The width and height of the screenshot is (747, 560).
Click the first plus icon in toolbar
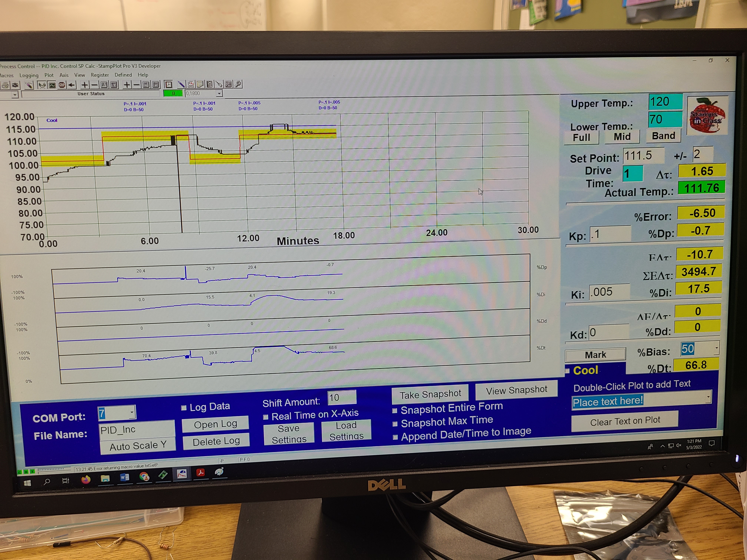tap(85, 85)
